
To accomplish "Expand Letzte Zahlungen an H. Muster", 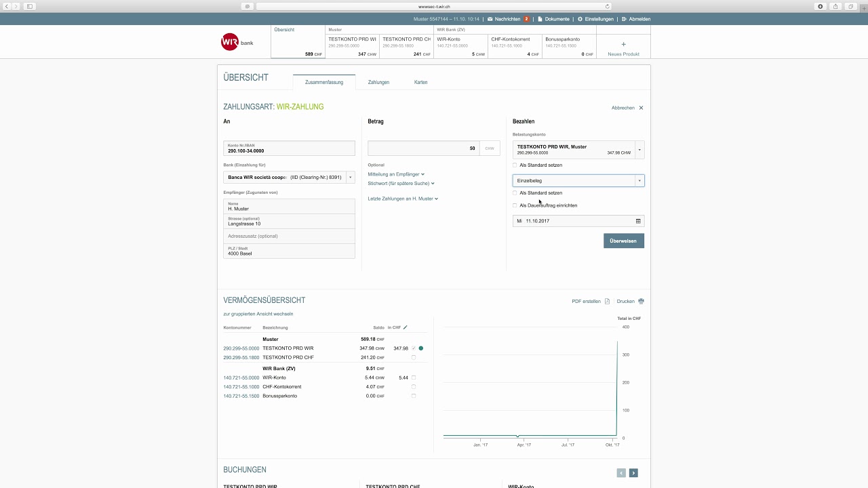I will coord(403,199).
